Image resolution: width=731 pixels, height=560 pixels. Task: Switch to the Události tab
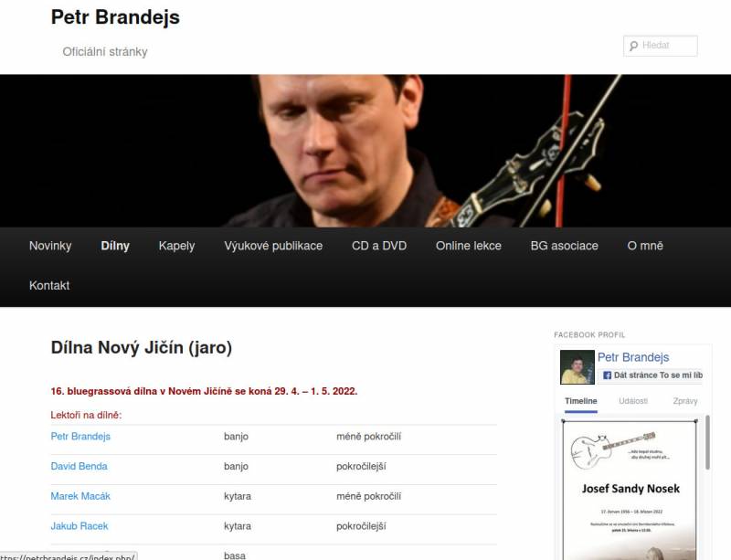click(x=633, y=401)
